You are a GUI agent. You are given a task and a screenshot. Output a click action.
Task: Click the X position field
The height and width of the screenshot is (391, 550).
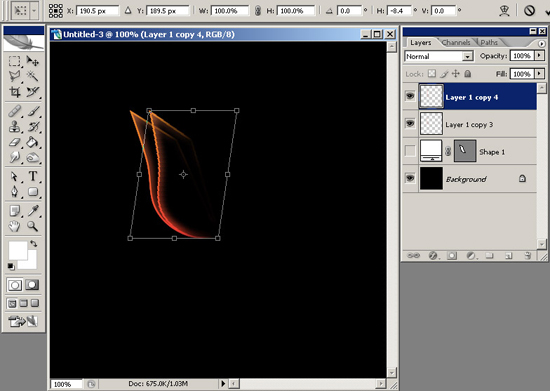(97, 11)
